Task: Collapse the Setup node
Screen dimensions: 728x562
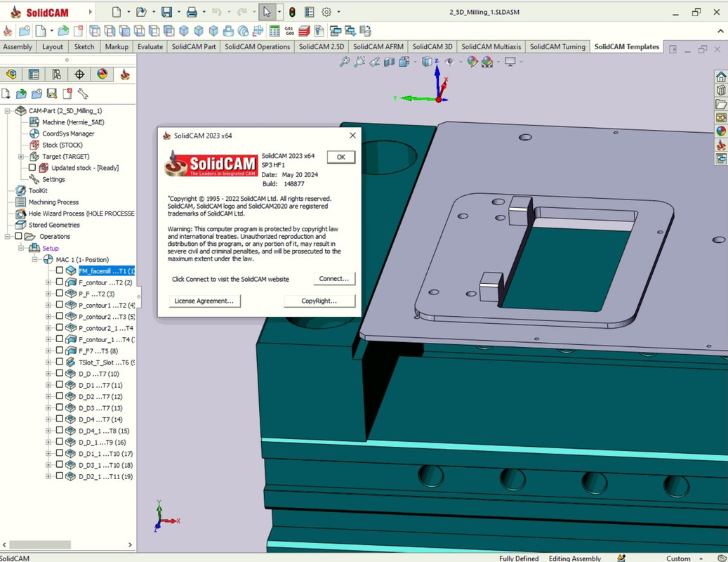Action: pyautogui.click(x=21, y=248)
